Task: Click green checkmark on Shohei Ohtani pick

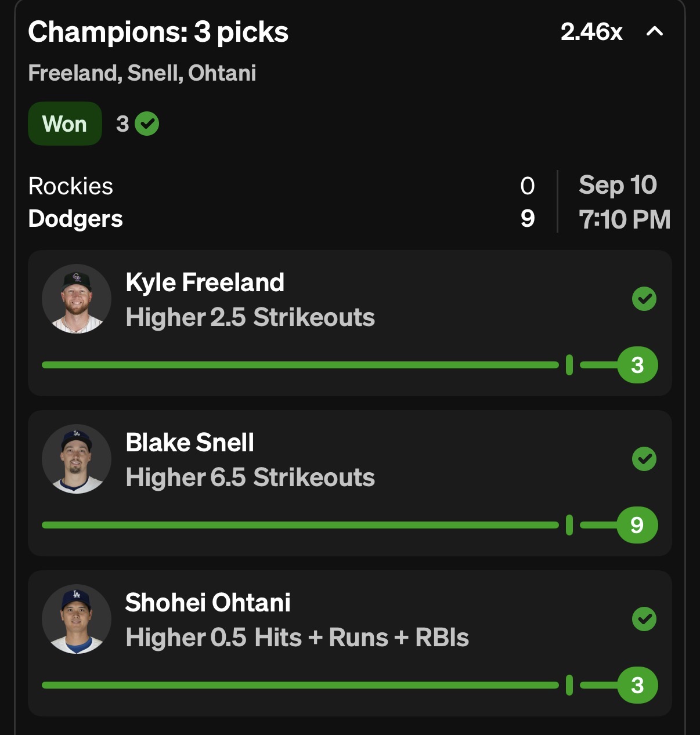Action: click(x=644, y=620)
